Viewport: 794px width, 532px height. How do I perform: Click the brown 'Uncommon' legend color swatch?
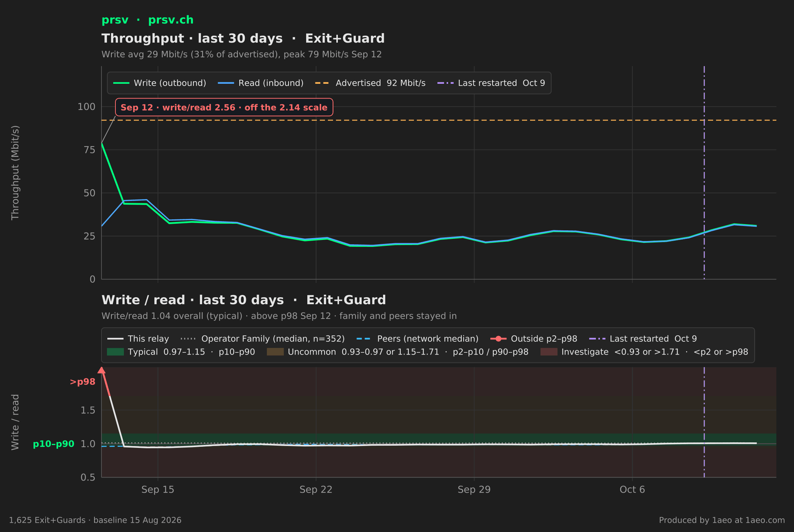[275, 352]
